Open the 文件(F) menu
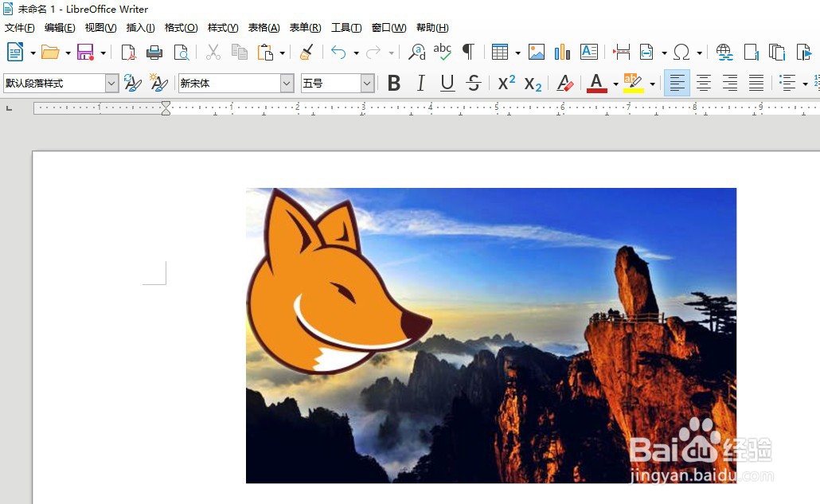The height and width of the screenshot is (504, 820). point(20,28)
